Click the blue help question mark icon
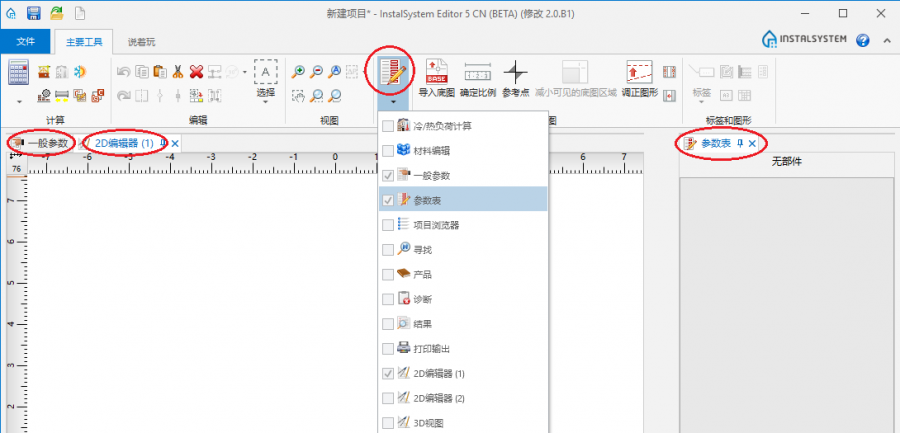The height and width of the screenshot is (433, 900). click(862, 40)
